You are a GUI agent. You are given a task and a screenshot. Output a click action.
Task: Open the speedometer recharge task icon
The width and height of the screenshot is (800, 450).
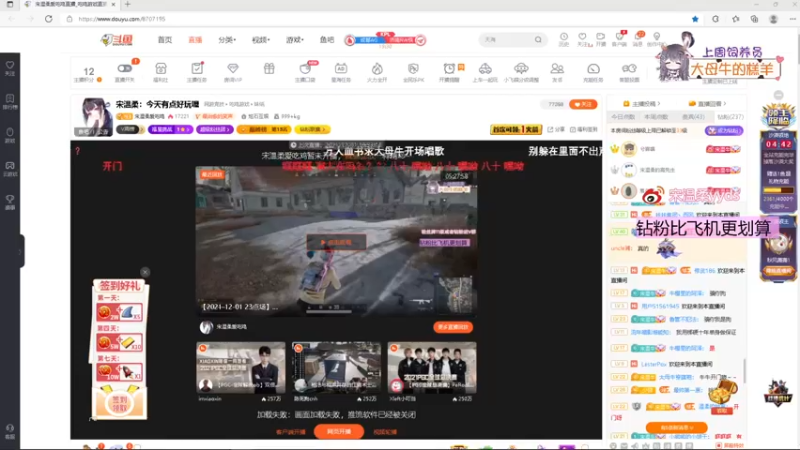coord(593,71)
